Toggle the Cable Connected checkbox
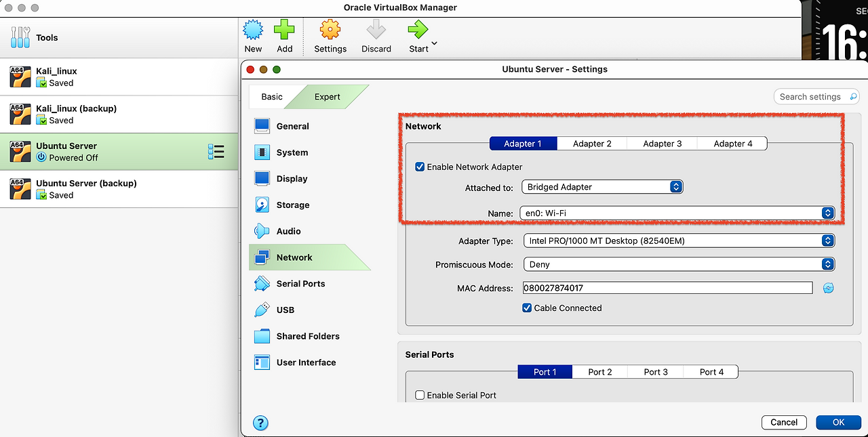 click(x=527, y=308)
